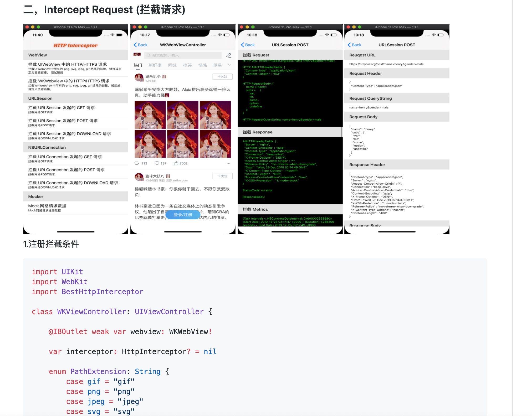Select the 搞笑 tab
The width and height of the screenshot is (532, 416).
pyautogui.click(x=187, y=65)
